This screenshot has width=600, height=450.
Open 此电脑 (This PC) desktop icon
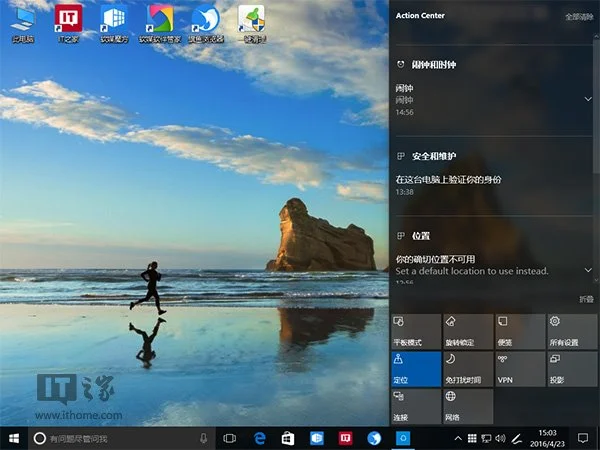(22, 22)
